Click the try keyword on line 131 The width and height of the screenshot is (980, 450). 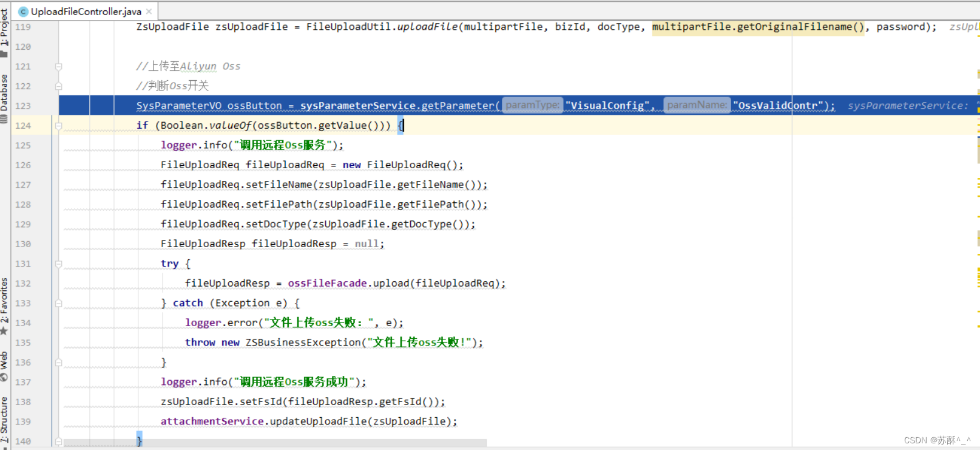pyautogui.click(x=170, y=264)
